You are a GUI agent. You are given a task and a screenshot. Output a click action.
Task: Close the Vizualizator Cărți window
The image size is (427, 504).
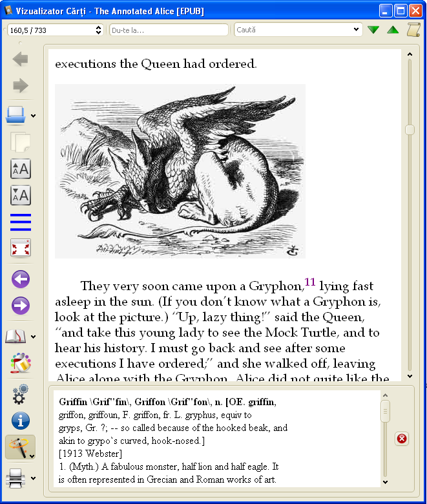416,10
